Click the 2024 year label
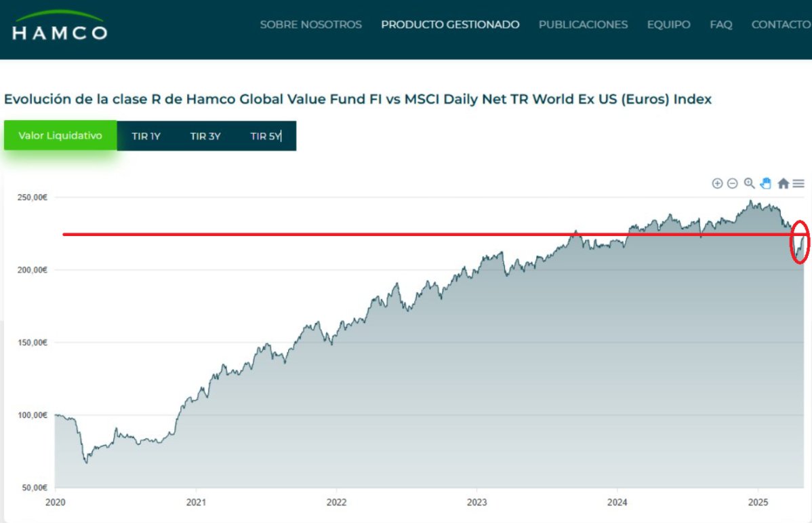The width and height of the screenshot is (812, 523). (x=617, y=502)
